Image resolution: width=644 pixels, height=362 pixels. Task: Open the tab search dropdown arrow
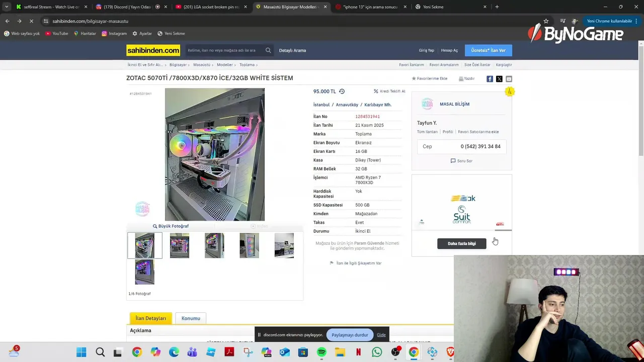click(x=6, y=7)
